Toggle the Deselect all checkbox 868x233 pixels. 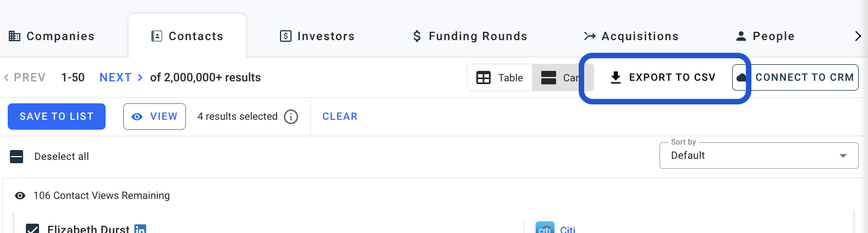[17, 157]
